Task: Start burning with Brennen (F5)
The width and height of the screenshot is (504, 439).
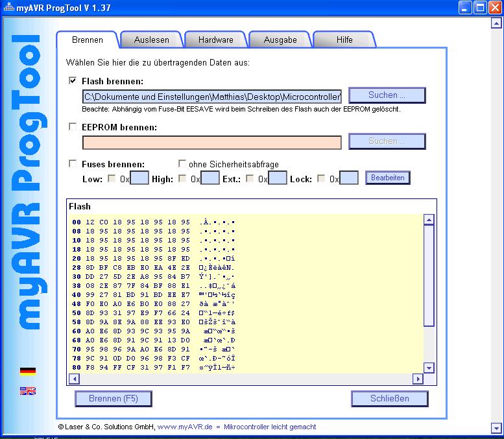Action: (114, 399)
